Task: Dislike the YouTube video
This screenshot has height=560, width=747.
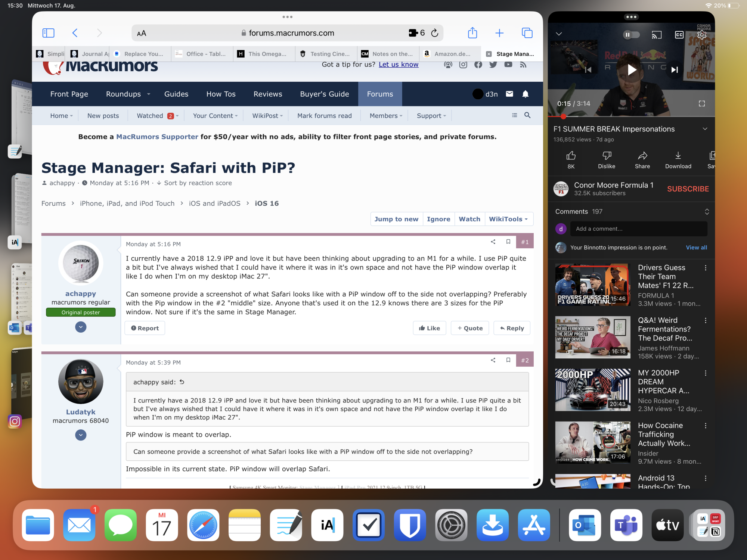Action: (x=607, y=160)
